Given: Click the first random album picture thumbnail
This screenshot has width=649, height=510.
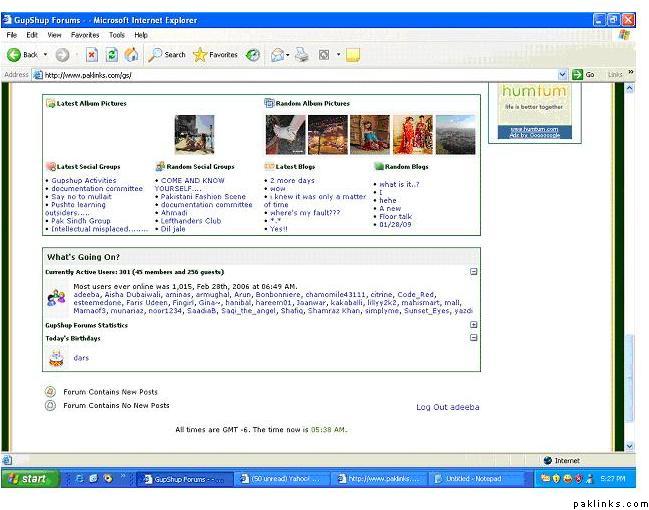Looking at the screenshot, I should tap(284, 133).
